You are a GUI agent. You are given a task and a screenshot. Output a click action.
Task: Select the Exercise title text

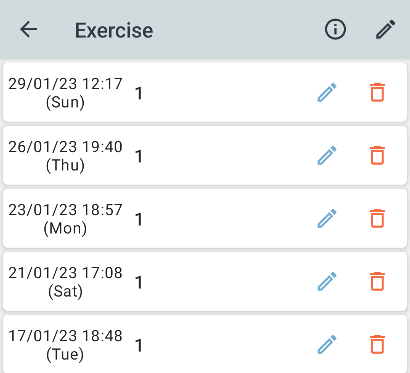point(114,30)
